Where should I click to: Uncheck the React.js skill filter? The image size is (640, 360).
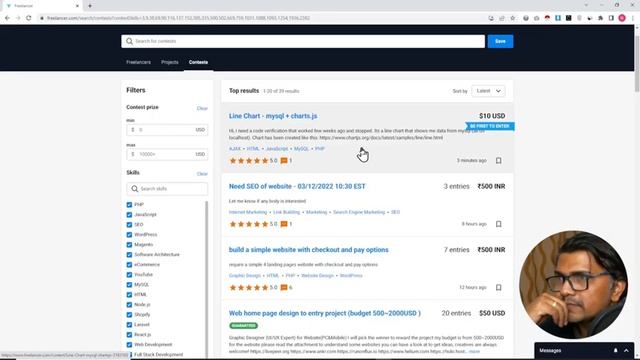coord(129,335)
